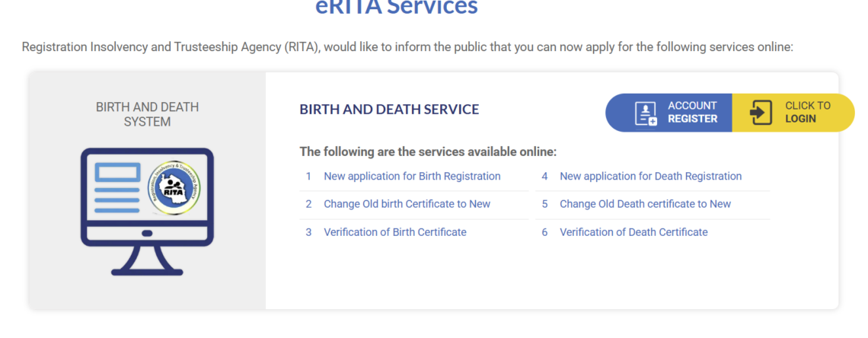
Task: Click the eRITA Services page title
Action: (397, 8)
